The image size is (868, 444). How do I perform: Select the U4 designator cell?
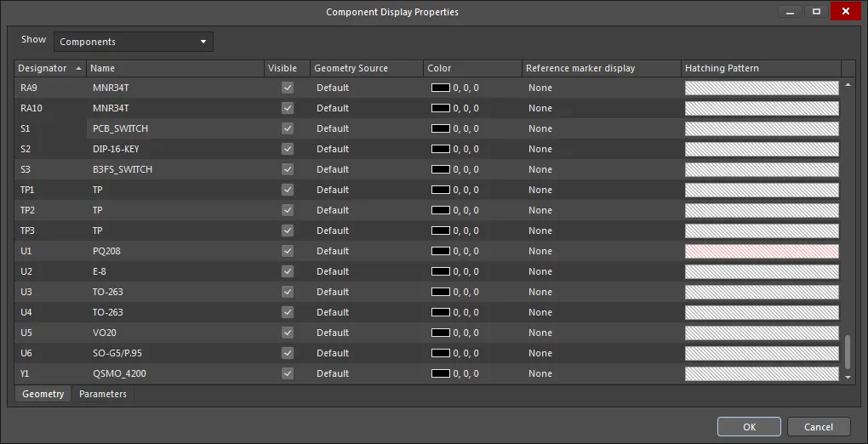50,312
